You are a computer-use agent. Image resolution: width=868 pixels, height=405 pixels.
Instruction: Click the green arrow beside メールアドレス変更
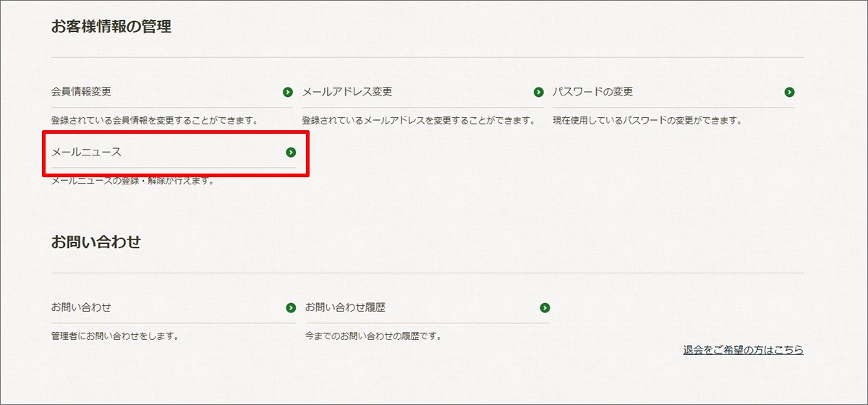click(538, 92)
